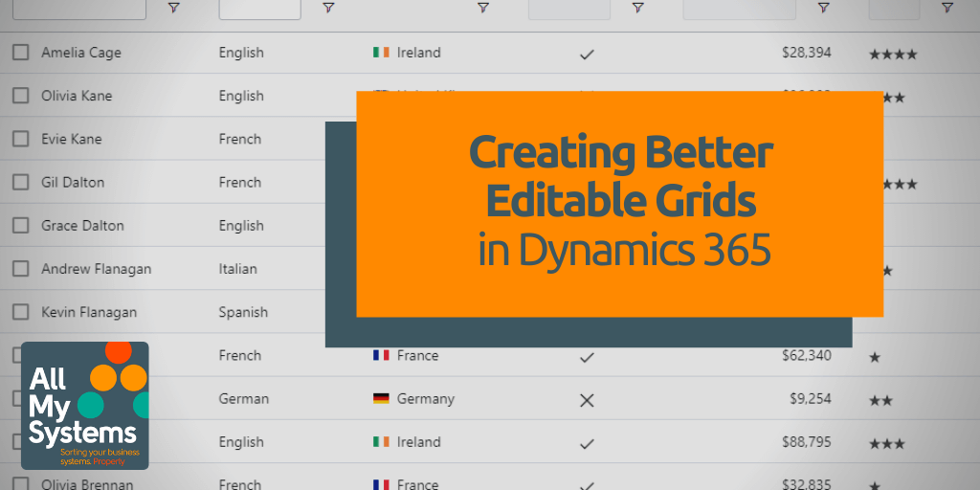Screen dimensions: 980x490
Task: Click the 'Spanish' language cell
Action: coord(243,312)
